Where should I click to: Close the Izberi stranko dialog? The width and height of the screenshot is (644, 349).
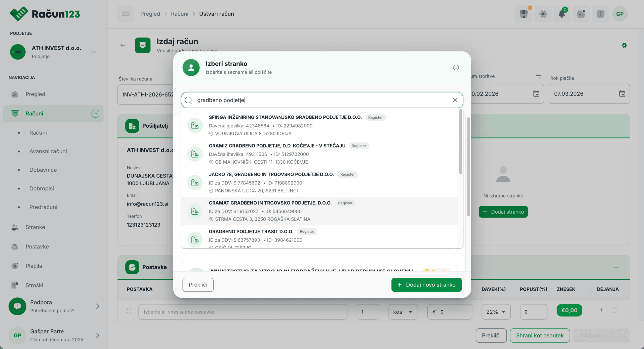tap(456, 68)
